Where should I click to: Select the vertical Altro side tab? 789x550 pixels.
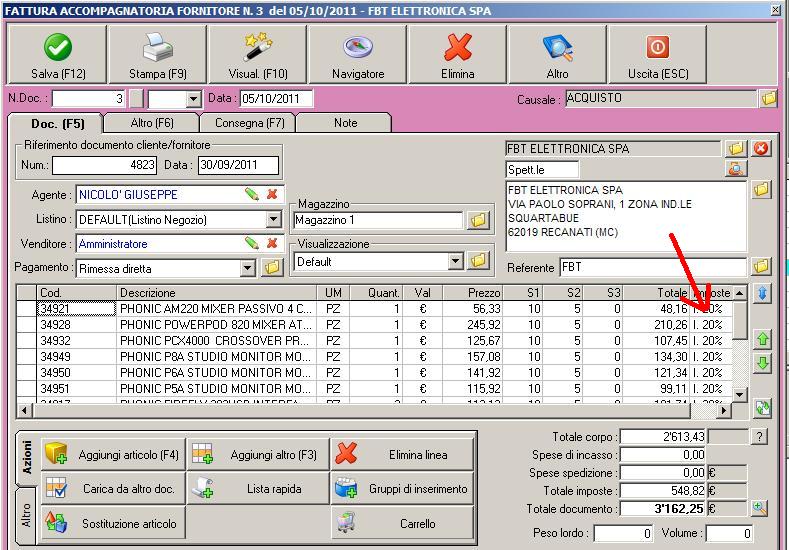[x=26, y=515]
